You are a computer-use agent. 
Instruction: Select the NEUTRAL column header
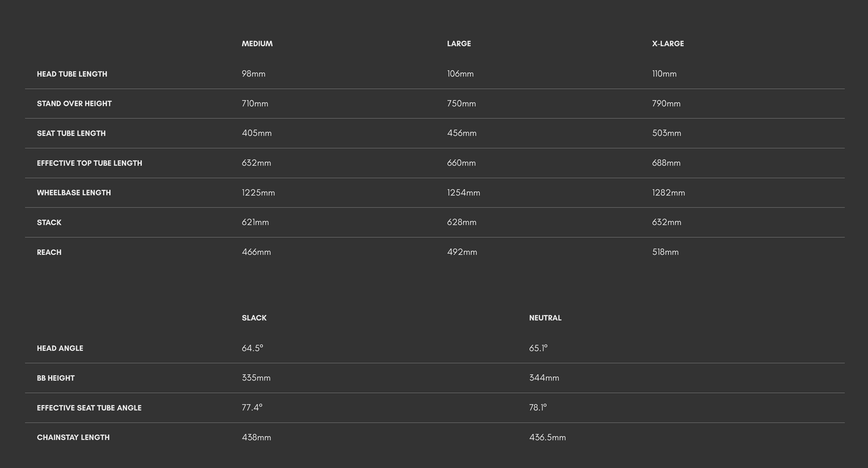(545, 318)
